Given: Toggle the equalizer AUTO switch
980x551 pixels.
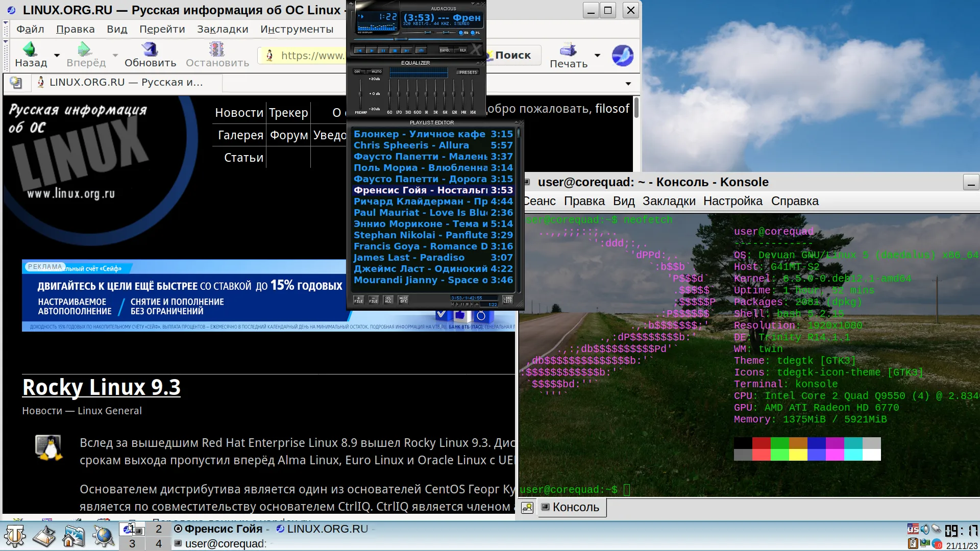Looking at the screenshot, I should [374, 71].
